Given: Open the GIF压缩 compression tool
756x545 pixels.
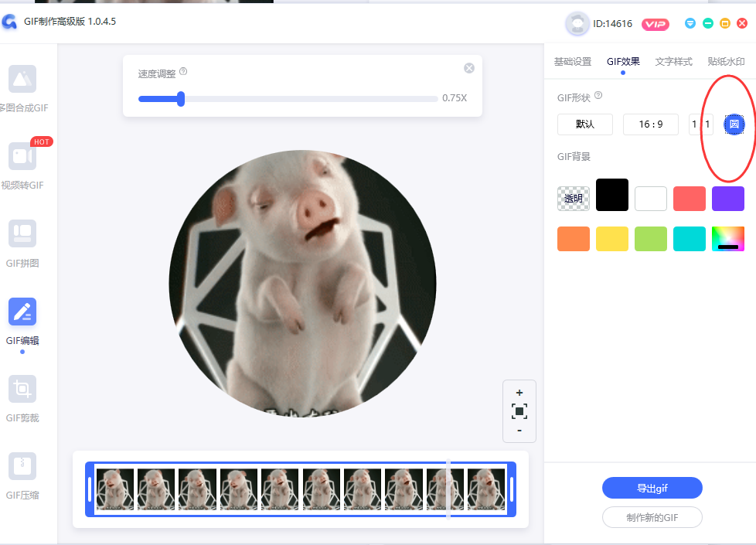Looking at the screenshot, I should click(x=22, y=466).
